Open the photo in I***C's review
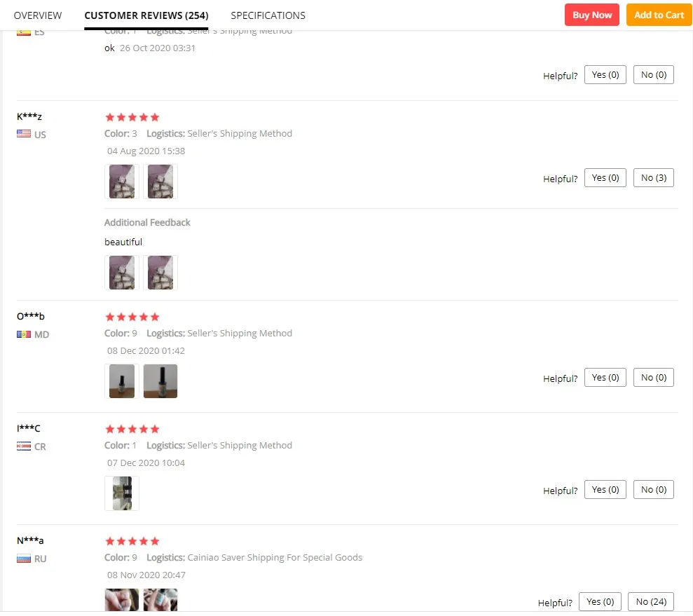The height and width of the screenshot is (616, 693). [122, 493]
